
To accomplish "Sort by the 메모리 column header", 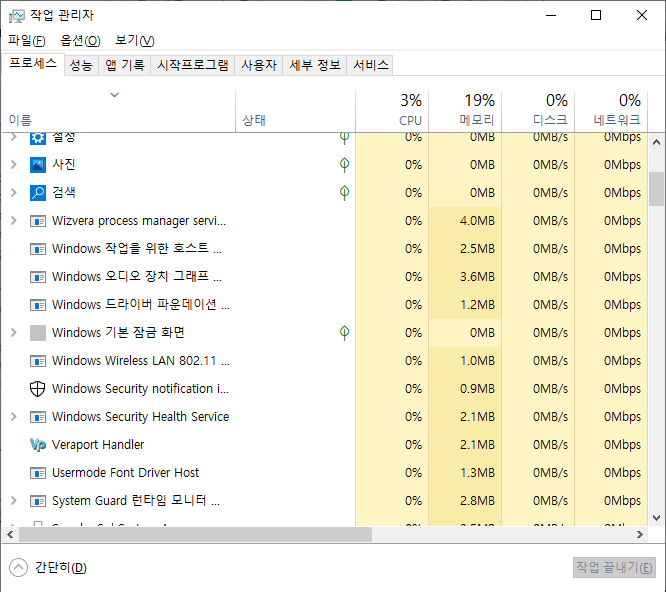I will [465, 111].
